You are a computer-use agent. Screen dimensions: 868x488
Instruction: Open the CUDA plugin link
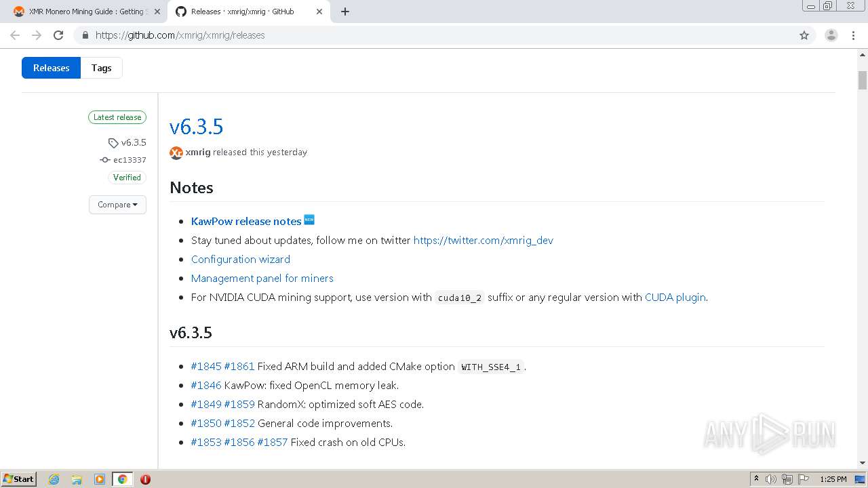tap(675, 297)
